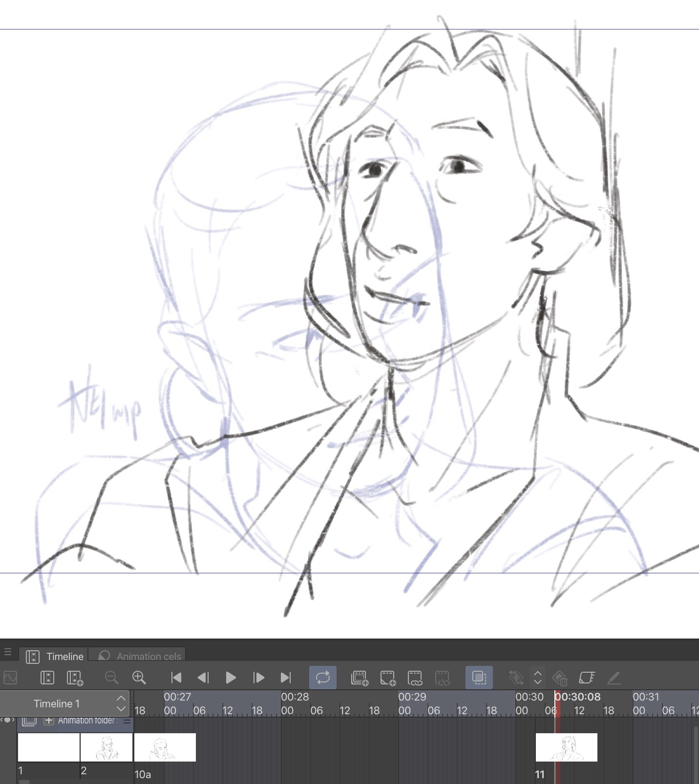
Task: Open the keyframe interpolation stepper arrows
Action: [x=537, y=678]
